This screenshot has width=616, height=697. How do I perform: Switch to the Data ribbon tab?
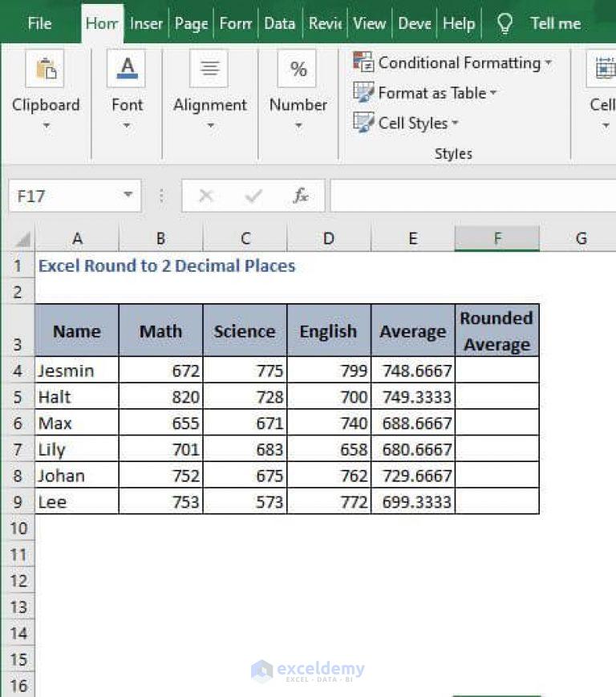[x=280, y=23]
